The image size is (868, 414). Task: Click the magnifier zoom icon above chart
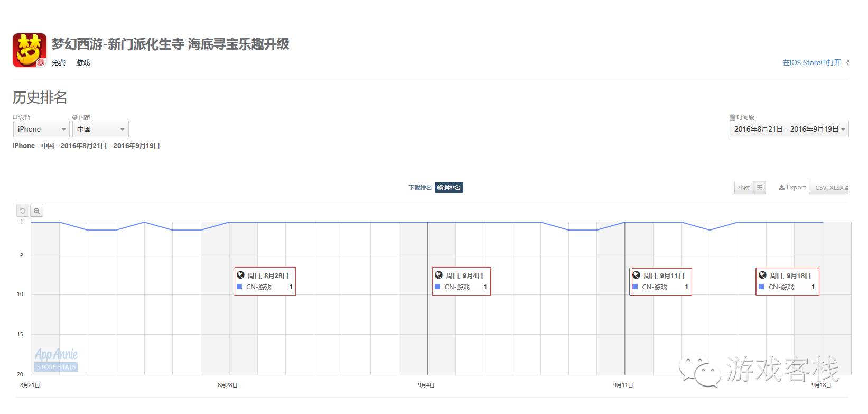(x=36, y=210)
